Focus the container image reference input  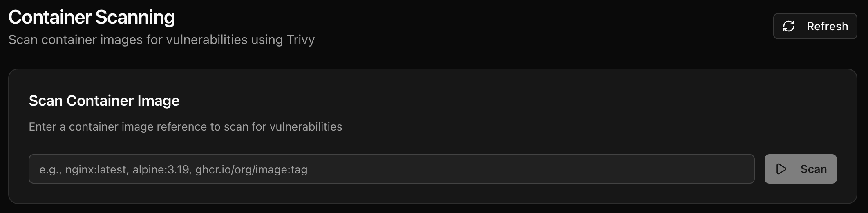tap(391, 169)
